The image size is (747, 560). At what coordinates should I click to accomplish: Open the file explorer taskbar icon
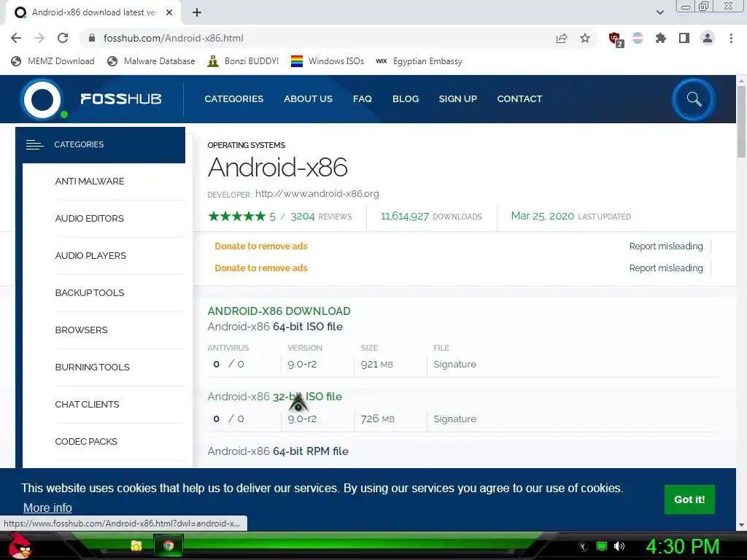136,545
